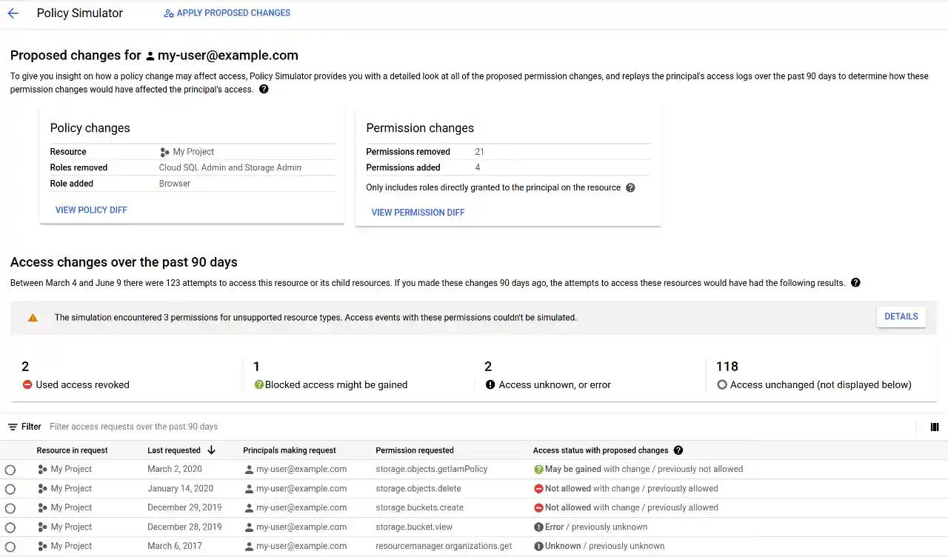Select radio button for storage.objects.getIamPolicy row

click(10, 470)
